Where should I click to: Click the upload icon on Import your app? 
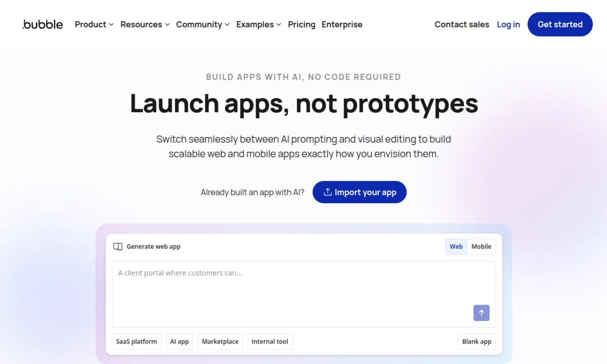[x=327, y=192]
